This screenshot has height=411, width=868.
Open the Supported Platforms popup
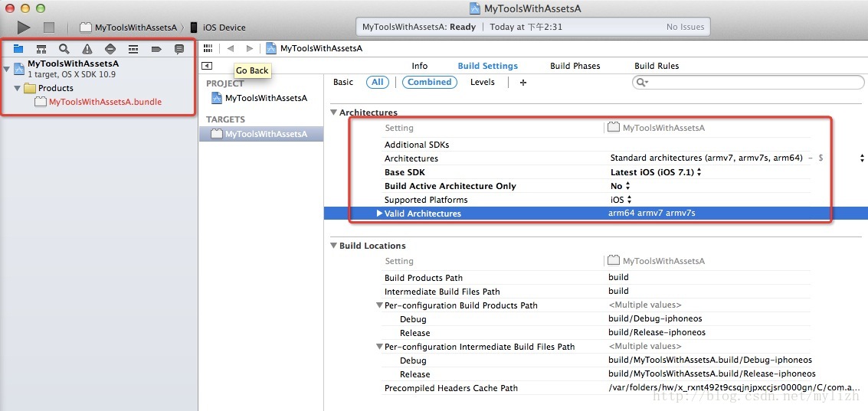click(x=621, y=200)
